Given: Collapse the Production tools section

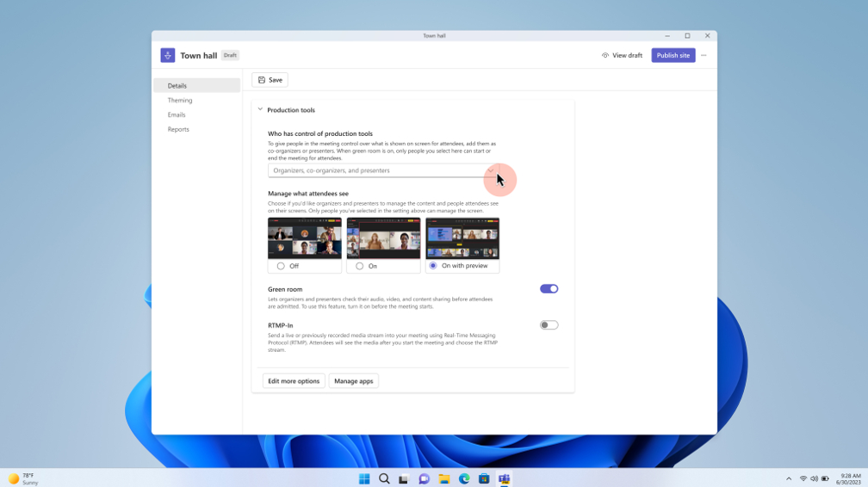Looking at the screenshot, I should (260, 109).
